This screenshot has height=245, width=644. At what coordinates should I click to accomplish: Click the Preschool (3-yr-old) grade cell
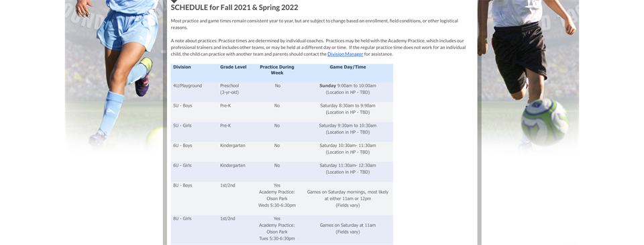(x=229, y=89)
